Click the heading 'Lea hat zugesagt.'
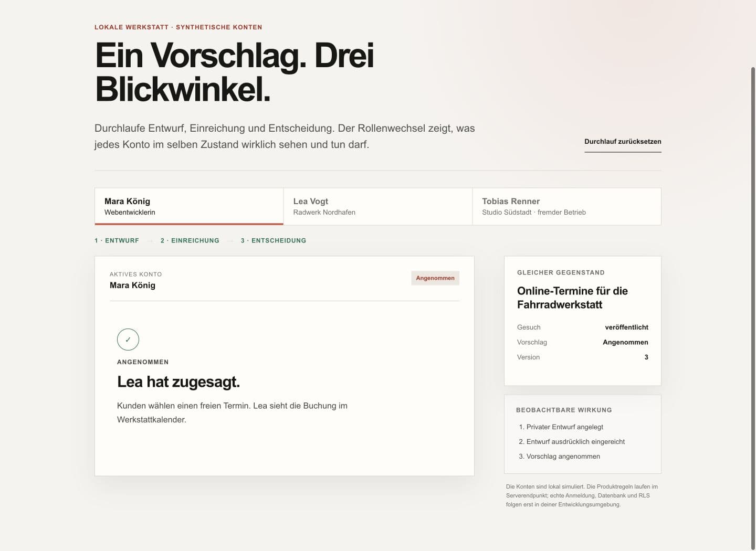756x551 pixels. [178, 382]
